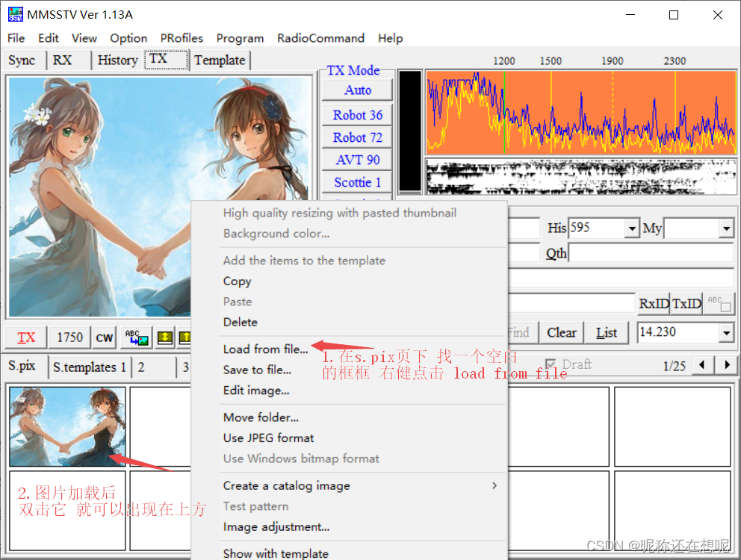Select AVT 90 TX mode
Viewport: 741px width, 560px height.
[x=358, y=160]
